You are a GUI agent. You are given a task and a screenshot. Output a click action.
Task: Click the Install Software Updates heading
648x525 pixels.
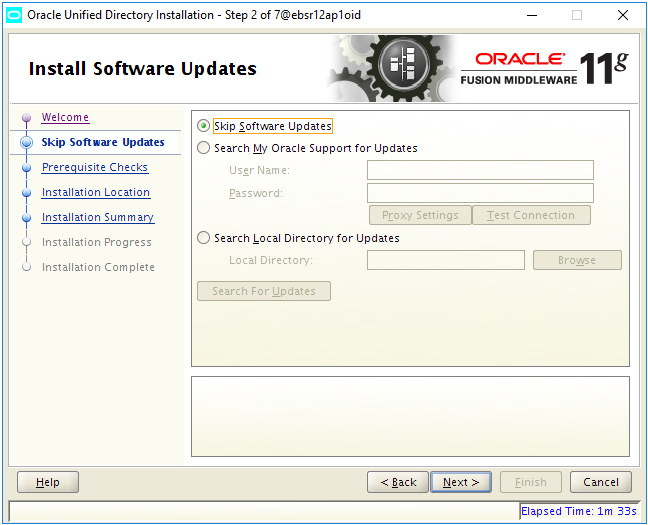143,69
